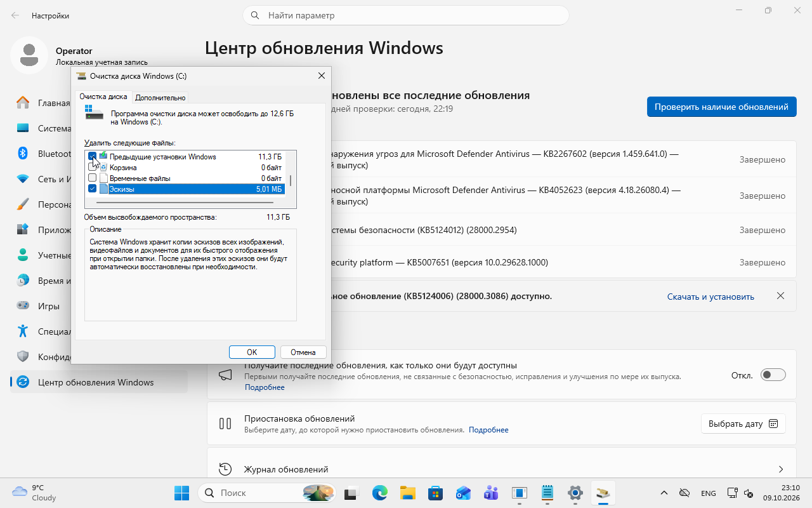This screenshot has height=508, width=812.
Task: Click the Disk Cleanup icon on taskbar
Action: [x=603, y=493]
